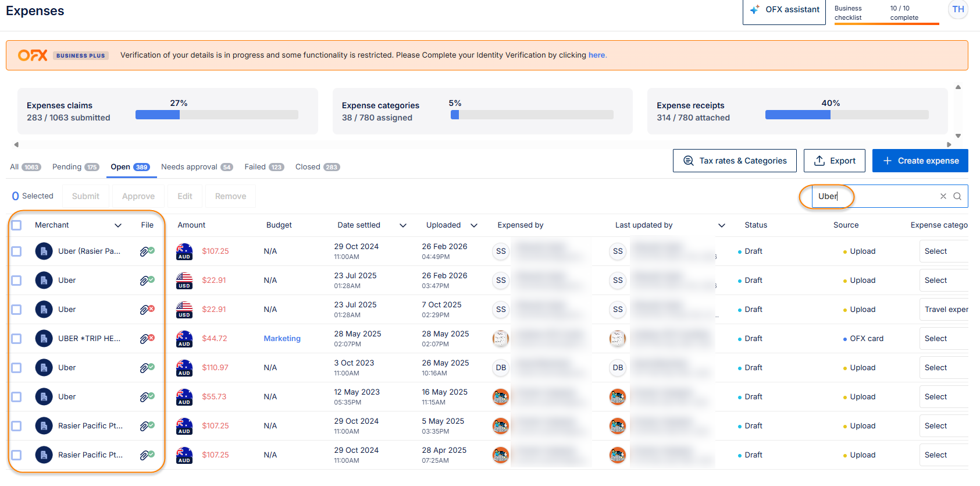Click DB avatar in the Expensed by column
The image size is (980, 486).
click(501, 368)
